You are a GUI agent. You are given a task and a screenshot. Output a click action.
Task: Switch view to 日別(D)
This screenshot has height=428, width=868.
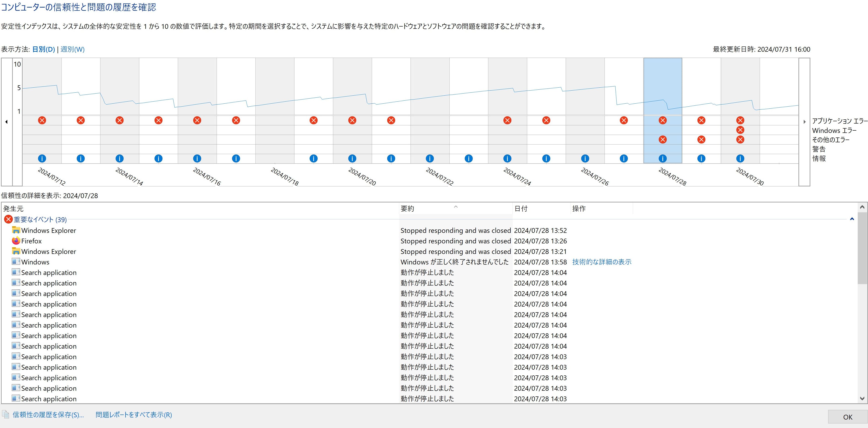click(43, 49)
